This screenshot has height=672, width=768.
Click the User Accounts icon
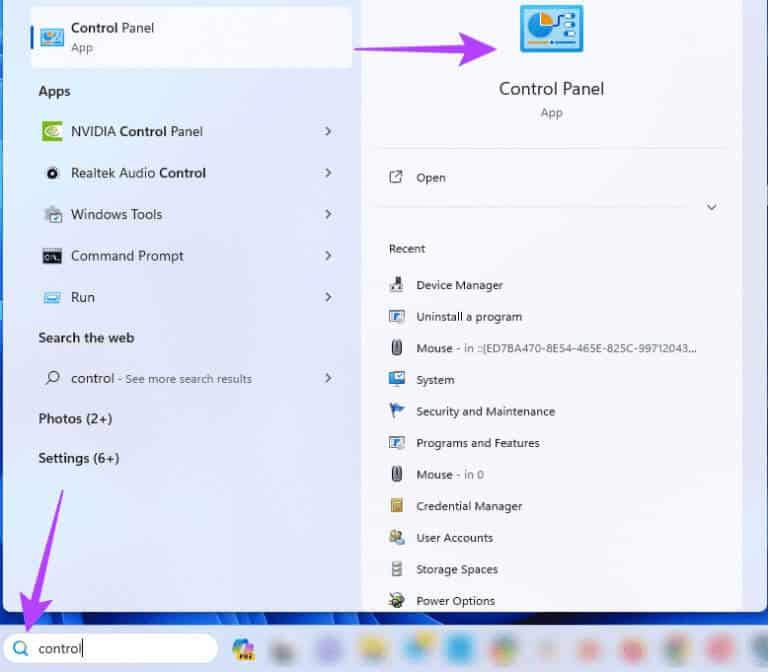click(396, 537)
